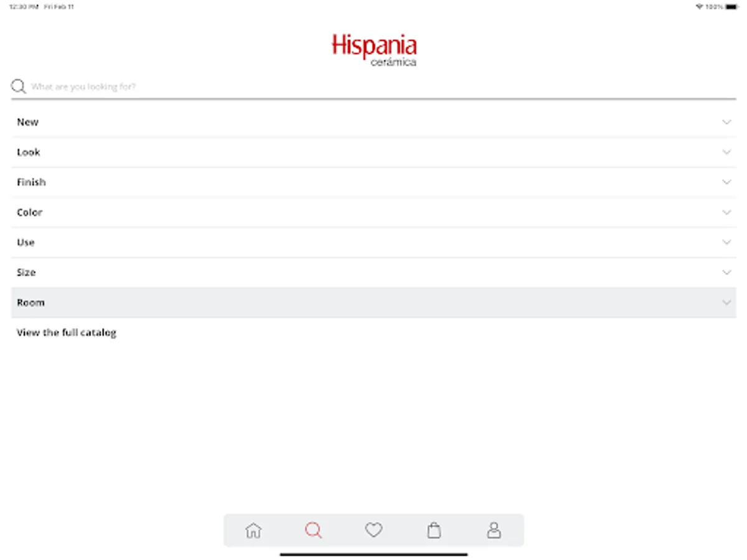Select the highlighted Room category label

31,302
